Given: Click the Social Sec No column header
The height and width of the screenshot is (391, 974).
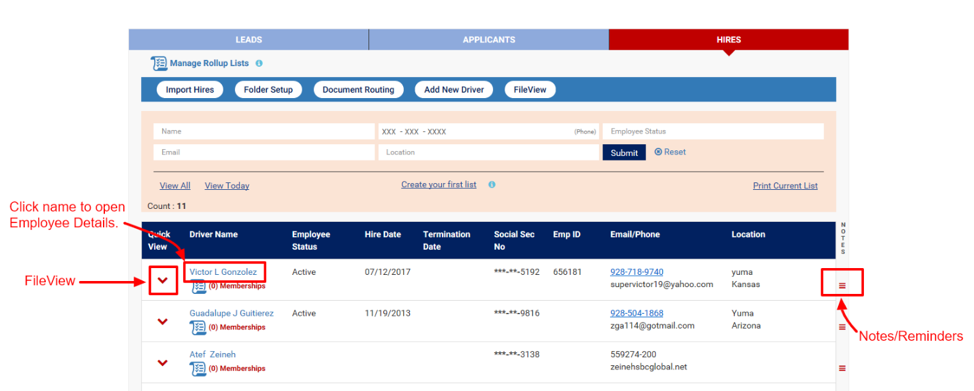Looking at the screenshot, I should pos(514,241).
